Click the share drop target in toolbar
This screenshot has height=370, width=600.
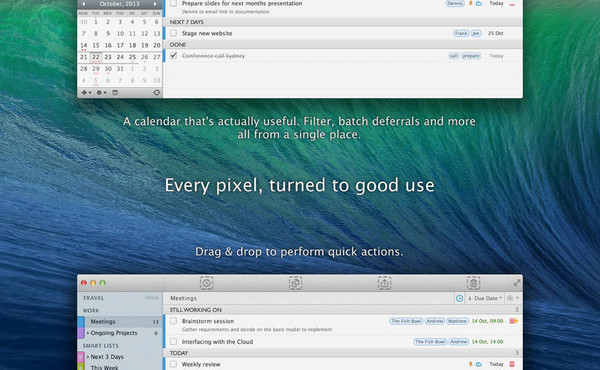tap(385, 283)
